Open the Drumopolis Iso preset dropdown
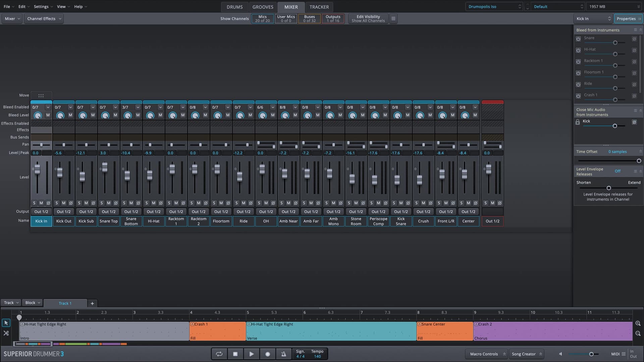This screenshot has width=644, height=362. pos(493,6)
